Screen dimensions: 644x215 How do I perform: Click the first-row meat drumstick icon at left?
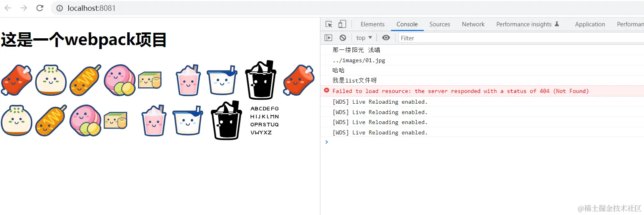click(17, 80)
